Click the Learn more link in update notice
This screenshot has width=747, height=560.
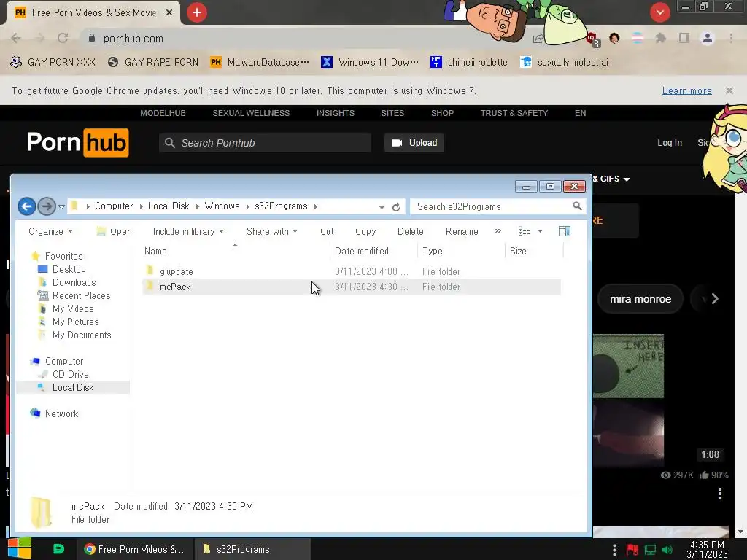pyautogui.click(x=686, y=90)
